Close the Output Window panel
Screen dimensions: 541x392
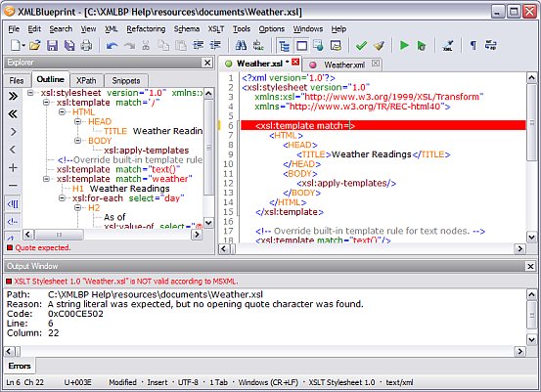[530, 266]
